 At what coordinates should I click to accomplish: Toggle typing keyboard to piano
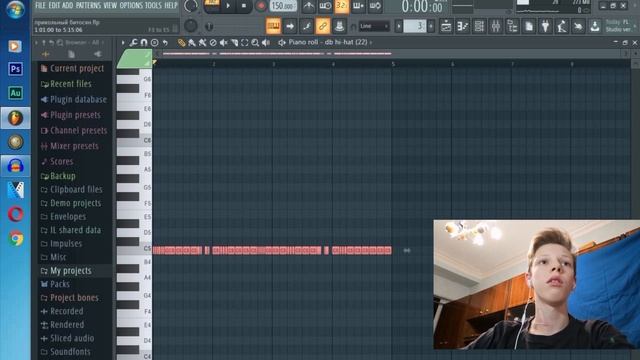pos(273,26)
